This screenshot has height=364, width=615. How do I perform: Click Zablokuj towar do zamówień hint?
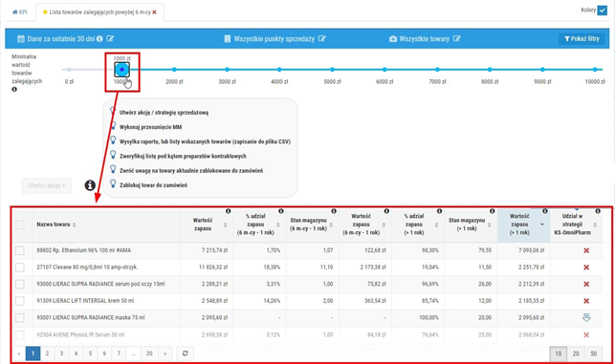click(x=153, y=185)
